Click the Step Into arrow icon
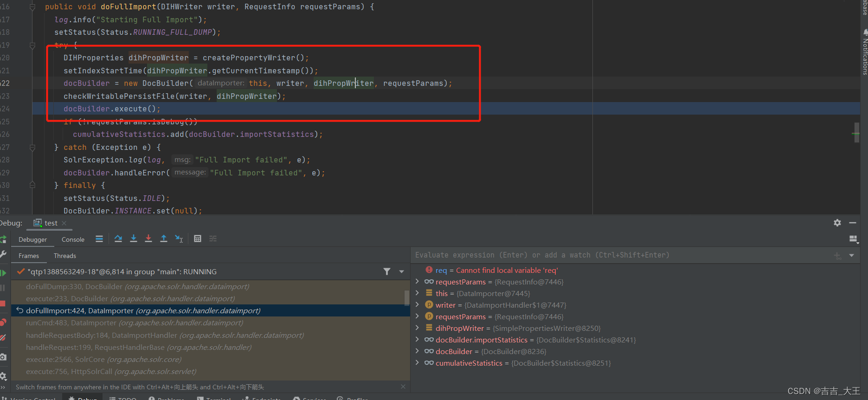The height and width of the screenshot is (400, 868). [x=134, y=239]
